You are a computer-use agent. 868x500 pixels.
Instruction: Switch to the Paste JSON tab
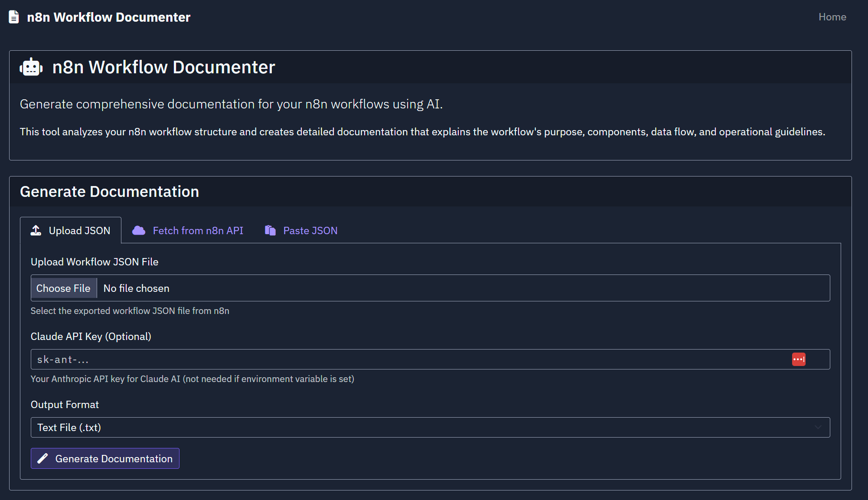tap(310, 230)
